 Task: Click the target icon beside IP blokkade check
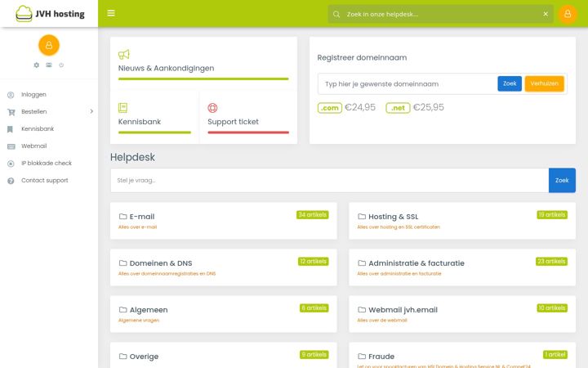(11, 164)
